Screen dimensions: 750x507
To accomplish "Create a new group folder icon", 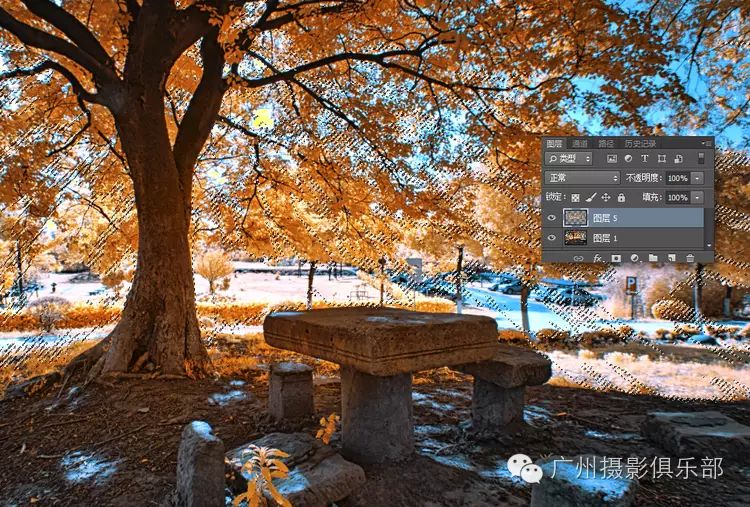I will (x=653, y=258).
